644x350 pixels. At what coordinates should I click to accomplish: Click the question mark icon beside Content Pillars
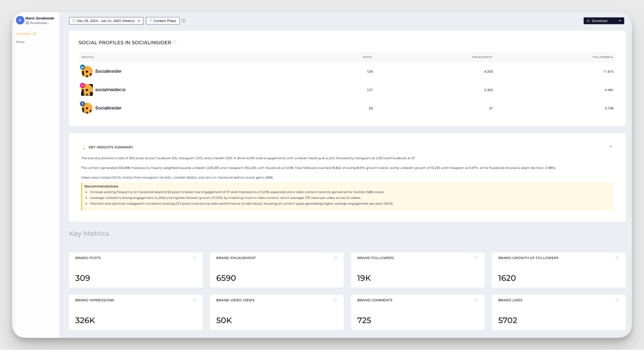(184, 21)
